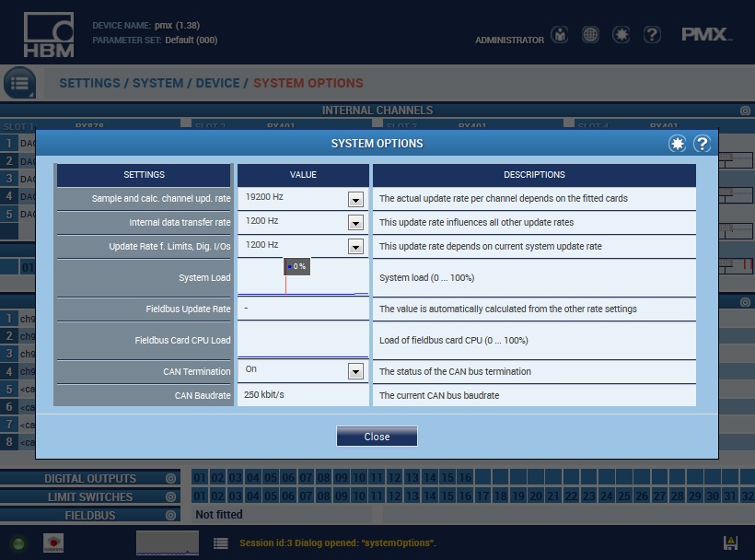
Task: Click the System Load graph
Action: (303, 277)
